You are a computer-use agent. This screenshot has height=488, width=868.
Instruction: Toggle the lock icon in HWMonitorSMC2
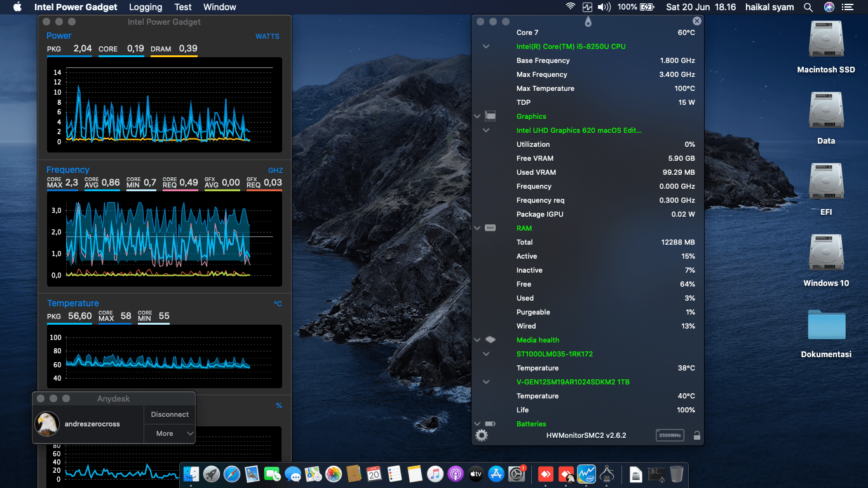pos(697,435)
